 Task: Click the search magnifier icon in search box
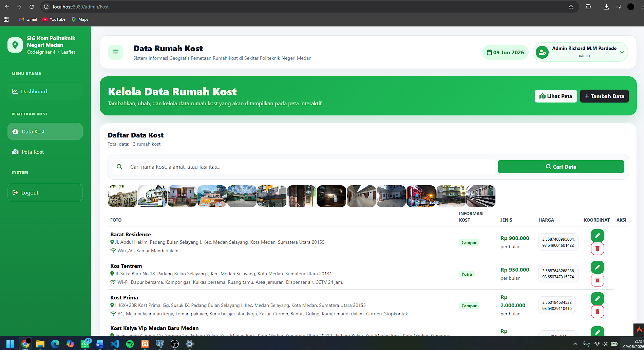tap(119, 167)
